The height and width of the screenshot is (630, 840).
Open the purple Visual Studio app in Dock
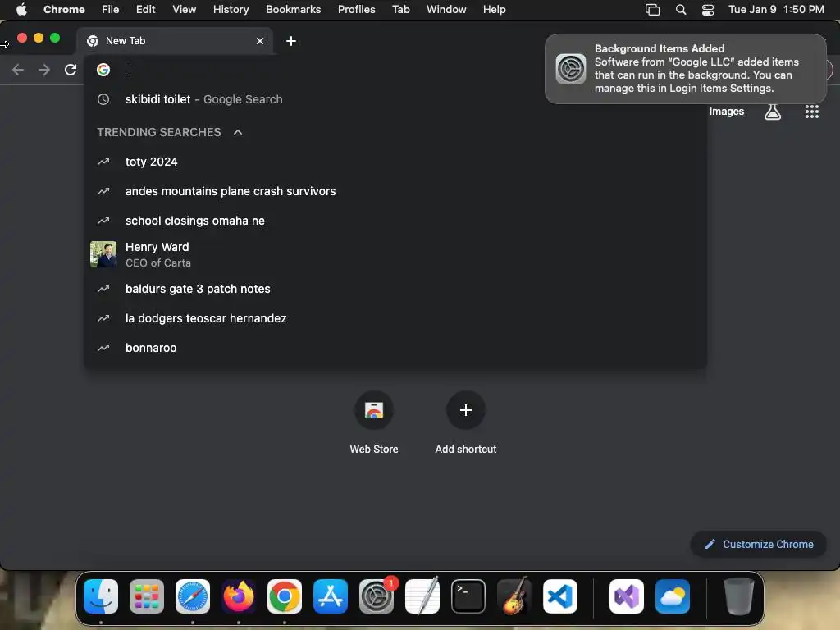627,596
